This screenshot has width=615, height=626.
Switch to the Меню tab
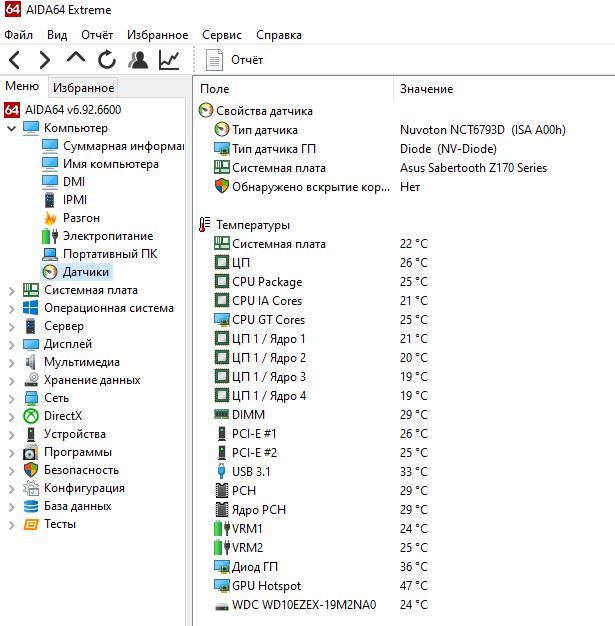coord(22,86)
